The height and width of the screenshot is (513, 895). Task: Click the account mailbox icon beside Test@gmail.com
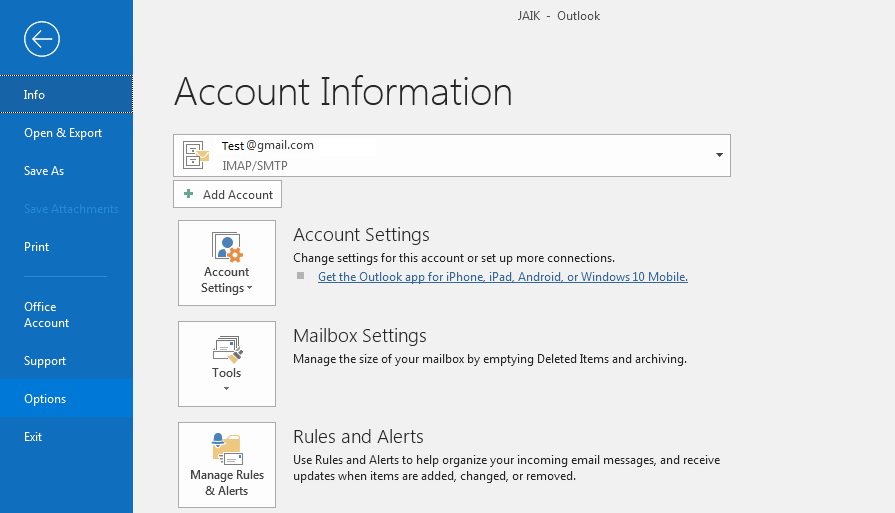point(196,155)
